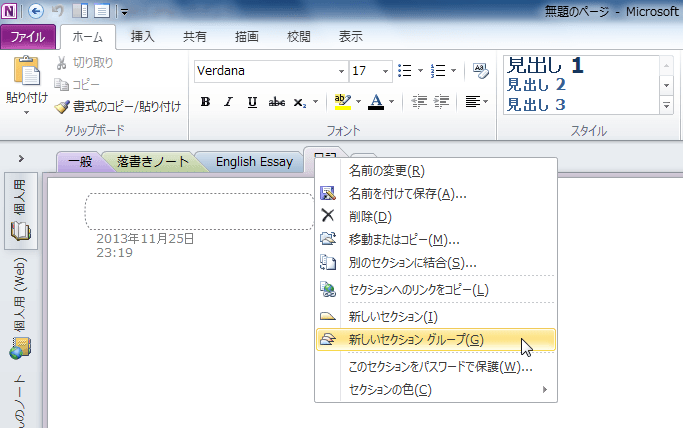The width and height of the screenshot is (683, 428).
Task: Open the ファイル tab
Action: 28,37
